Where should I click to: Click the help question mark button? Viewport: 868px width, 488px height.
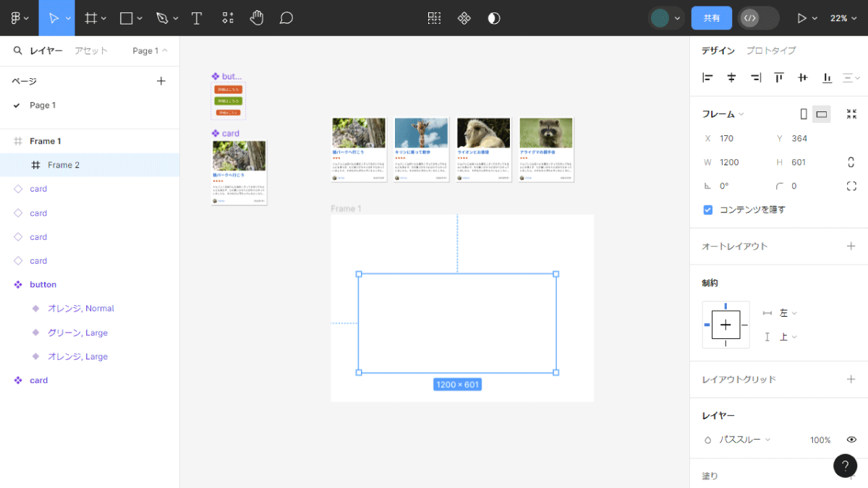(845, 466)
